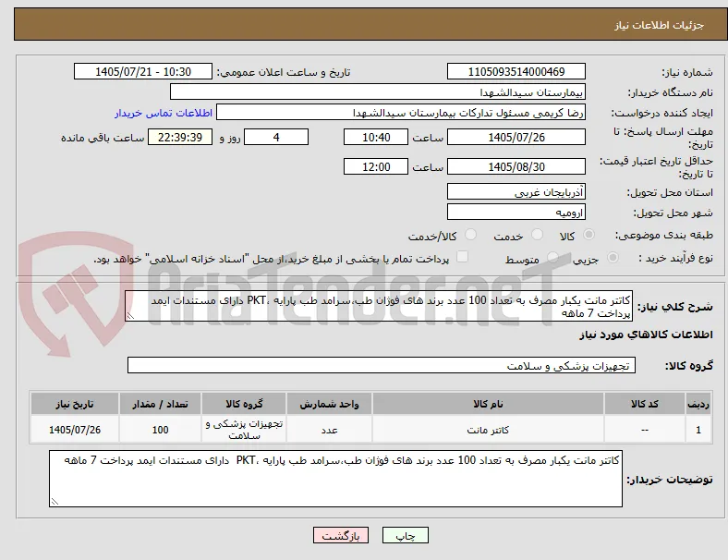Click the شماره نیاز field 1105093514000469
The image size is (728, 560).
[x=516, y=71]
